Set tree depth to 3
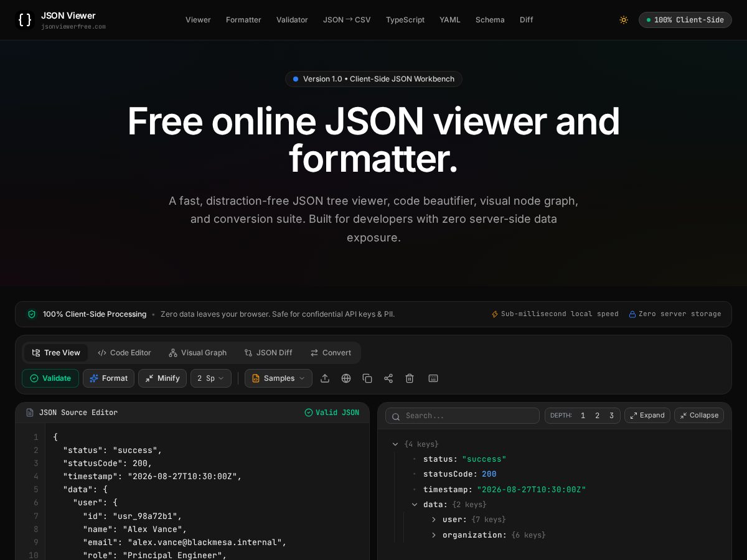The image size is (747, 560). coord(611,416)
